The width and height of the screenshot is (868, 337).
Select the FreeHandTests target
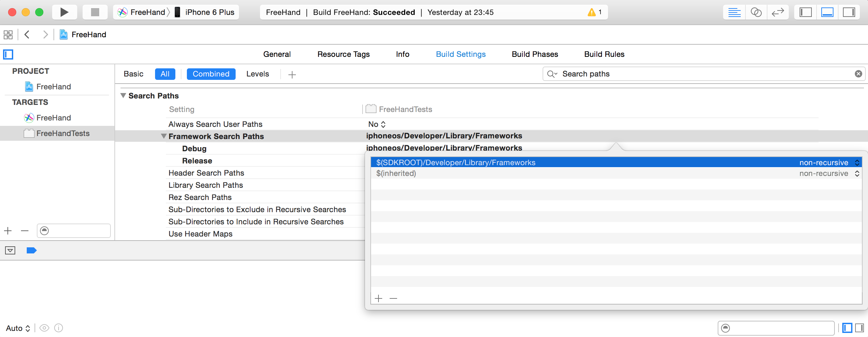(57, 133)
